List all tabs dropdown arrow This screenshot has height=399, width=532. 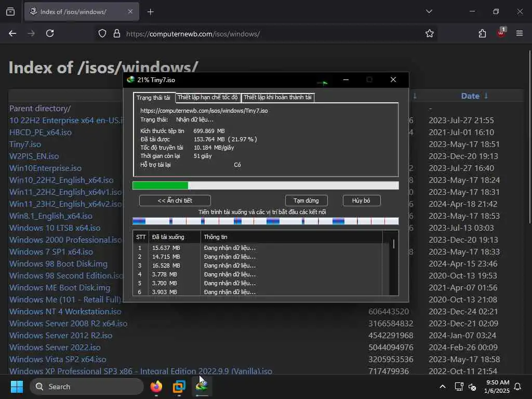429,11
